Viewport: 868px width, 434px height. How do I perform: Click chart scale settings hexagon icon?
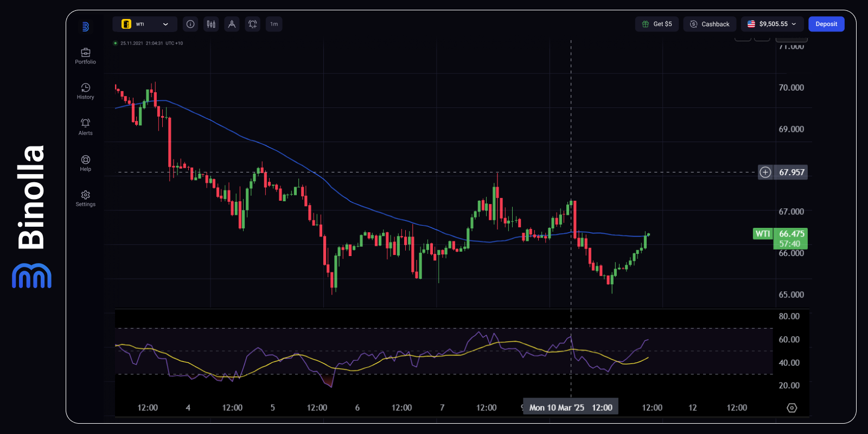(x=792, y=408)
